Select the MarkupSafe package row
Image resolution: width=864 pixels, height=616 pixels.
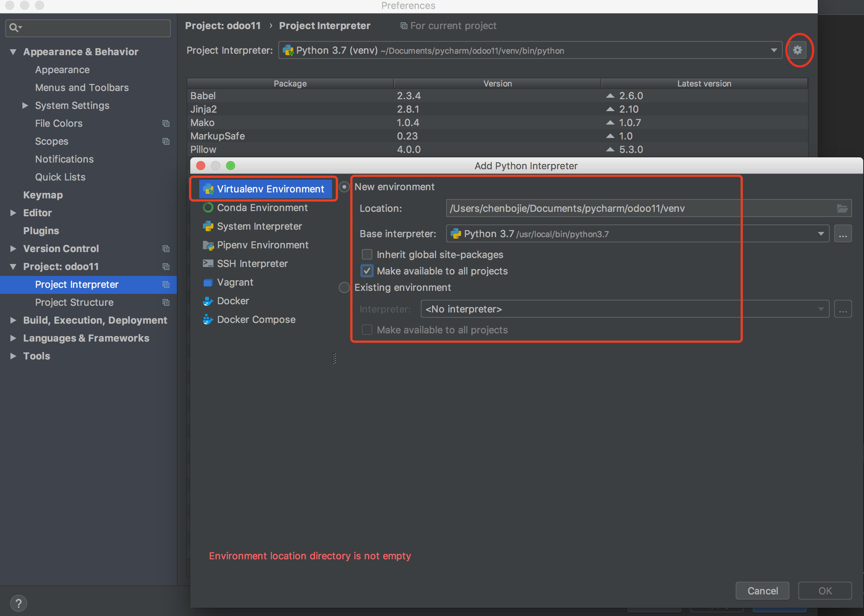[497, 136]
